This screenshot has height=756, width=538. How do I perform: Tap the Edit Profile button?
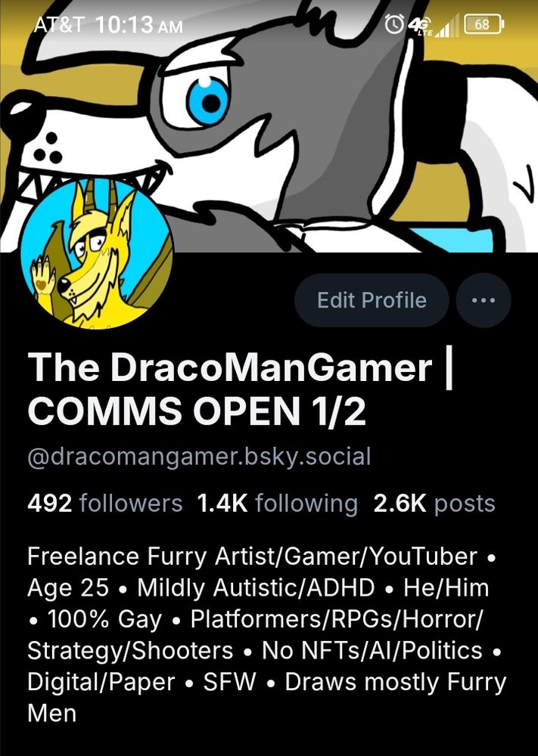coord(372,300)
